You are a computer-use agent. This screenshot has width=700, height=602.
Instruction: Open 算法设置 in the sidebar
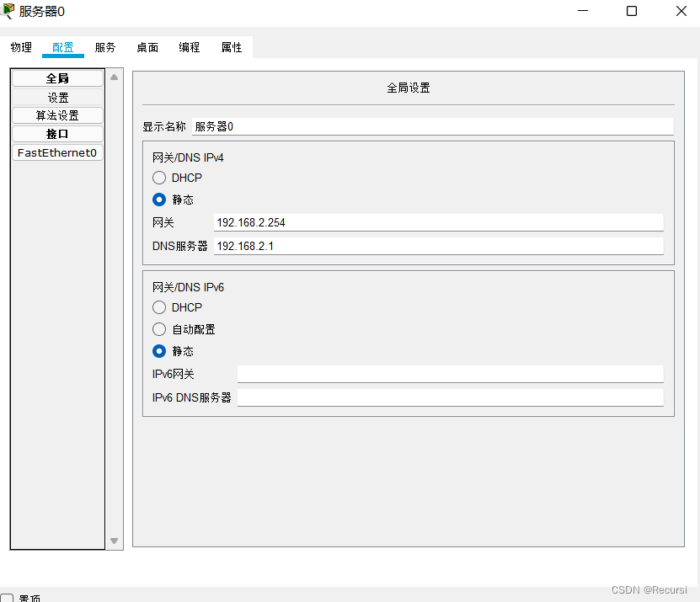pyautogui.click(x=57, y=115)
